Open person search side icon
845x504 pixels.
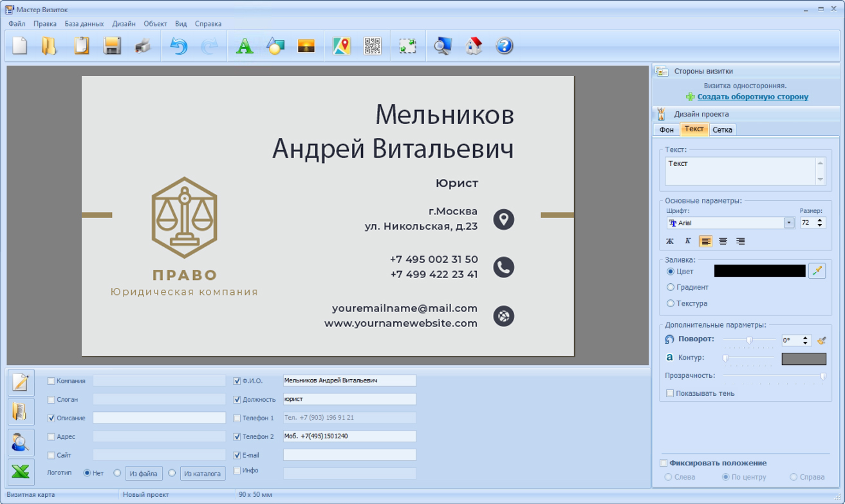point(21,442)
